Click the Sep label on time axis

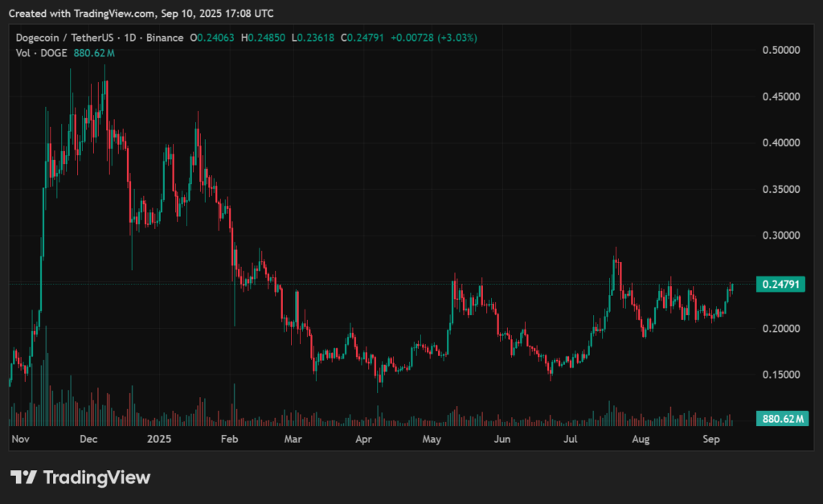point(712,439)
